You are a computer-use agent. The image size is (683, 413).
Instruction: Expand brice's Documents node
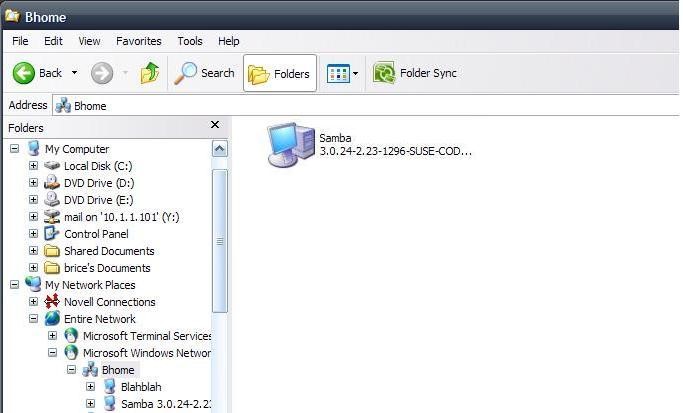tap(33, 267)
